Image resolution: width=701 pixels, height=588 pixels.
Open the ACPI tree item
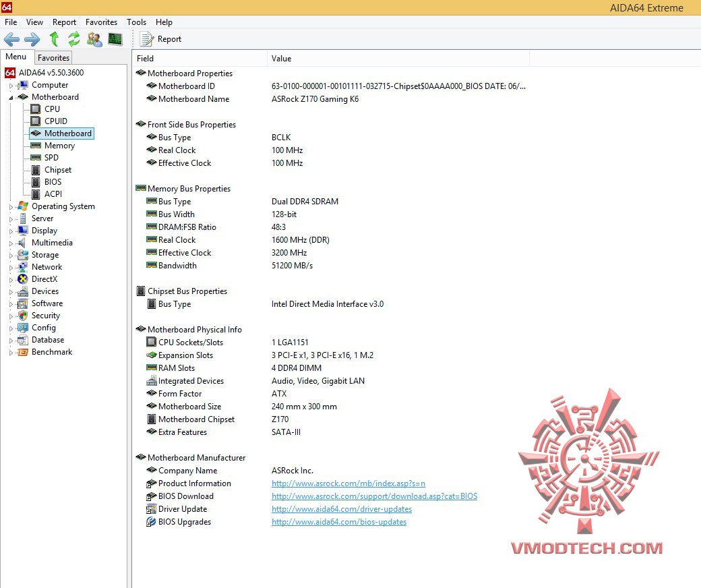click(x=53, y=194)
